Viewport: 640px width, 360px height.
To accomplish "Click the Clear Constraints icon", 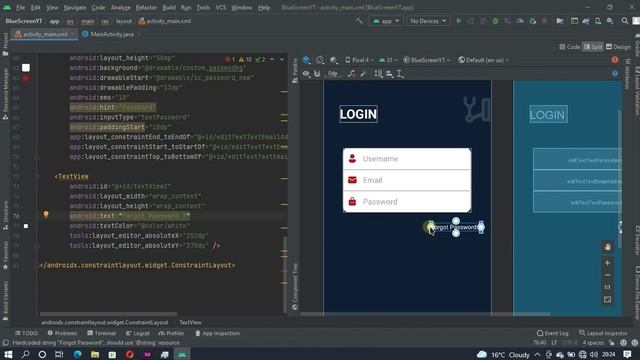I will click(351, 74).
